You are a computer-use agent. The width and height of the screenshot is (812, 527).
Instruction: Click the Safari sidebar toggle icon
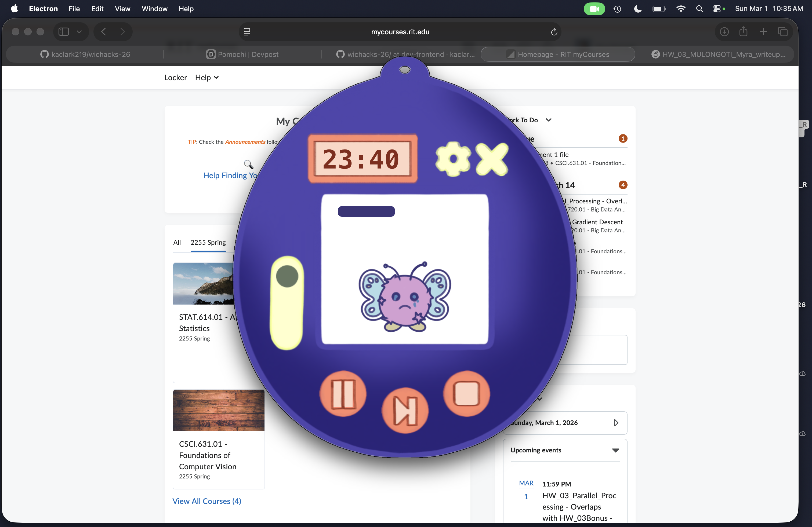coord(64,32)
